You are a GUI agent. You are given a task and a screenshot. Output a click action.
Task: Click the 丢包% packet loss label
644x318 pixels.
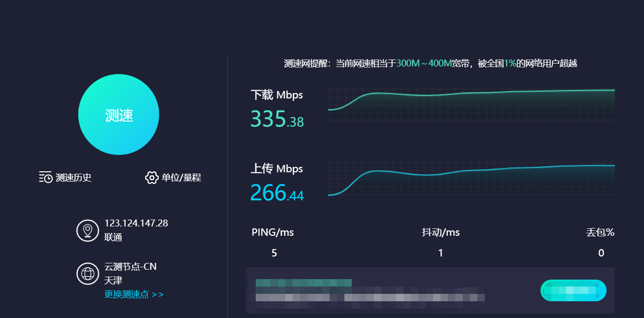[600, 232]
